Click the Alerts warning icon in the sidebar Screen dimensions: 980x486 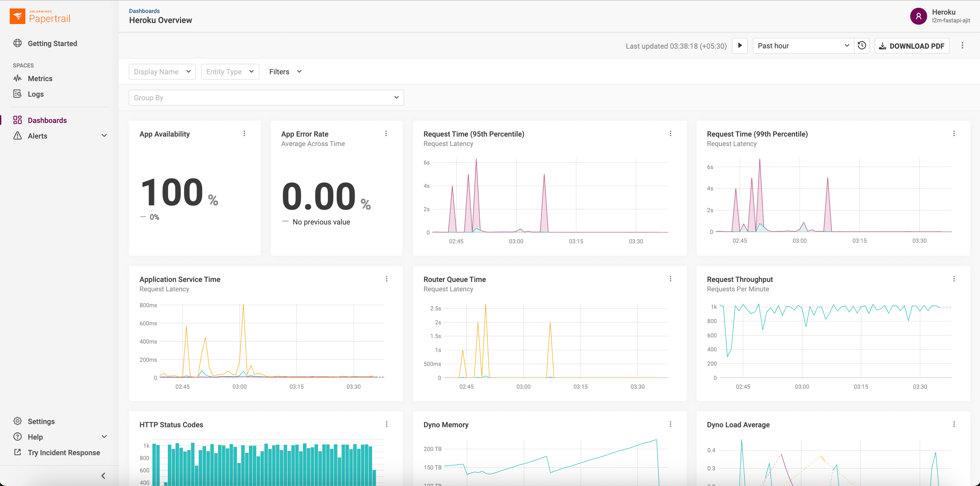[18, 136]
